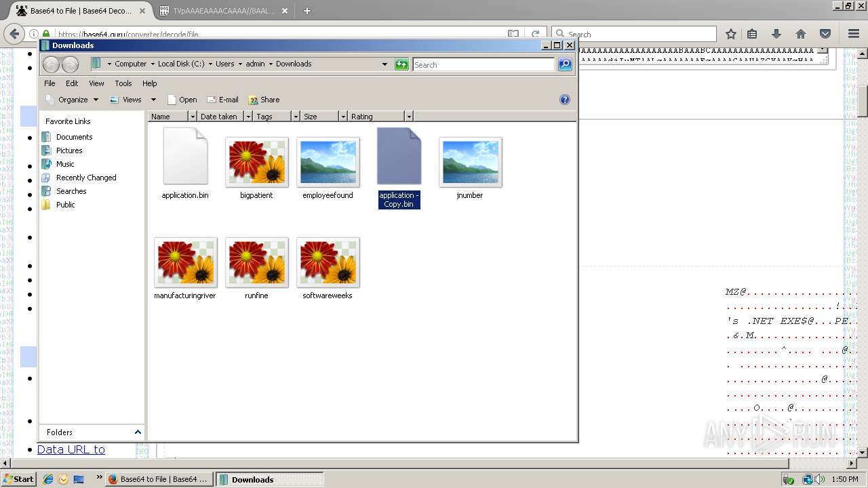Select the runfine image file
Image resolution: width=868 pixels, height=488 pixels.
(x=256, y=262)
